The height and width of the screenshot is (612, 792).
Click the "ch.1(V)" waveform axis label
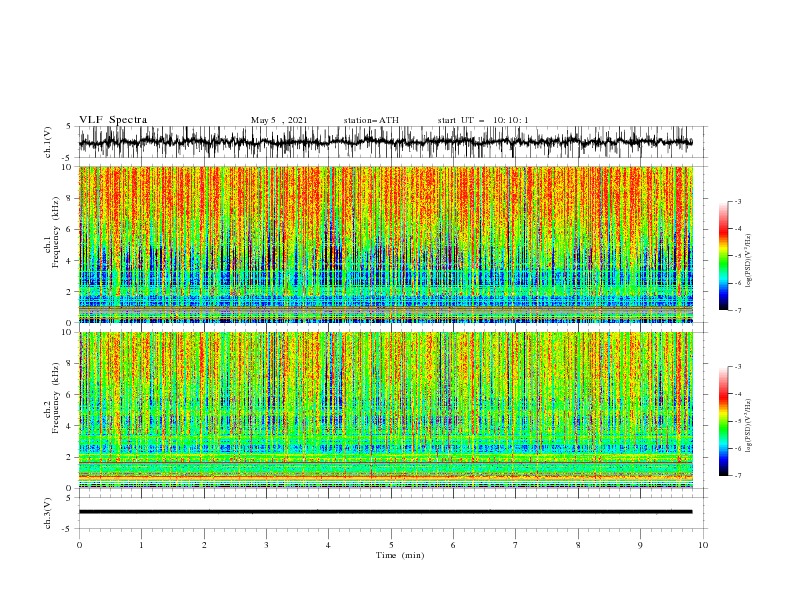coord(48,142)
